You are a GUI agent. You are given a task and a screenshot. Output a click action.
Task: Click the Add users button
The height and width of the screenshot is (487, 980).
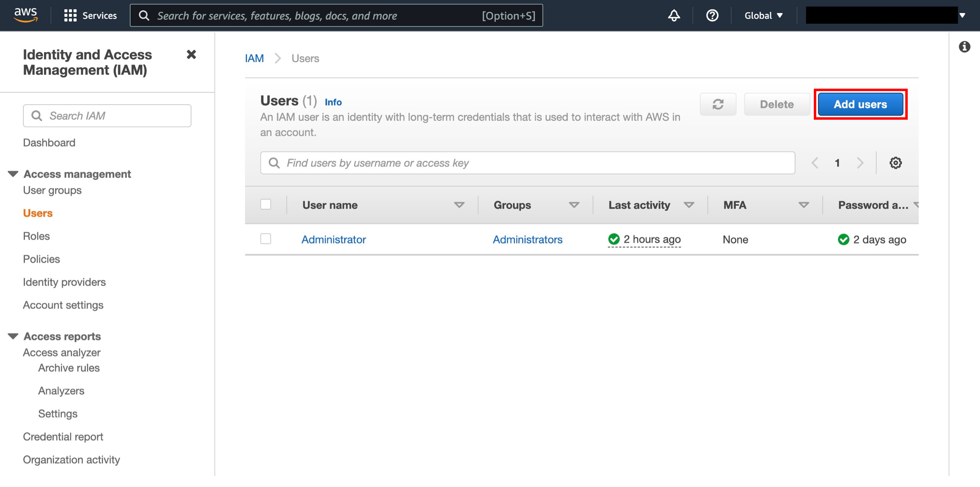860,104
